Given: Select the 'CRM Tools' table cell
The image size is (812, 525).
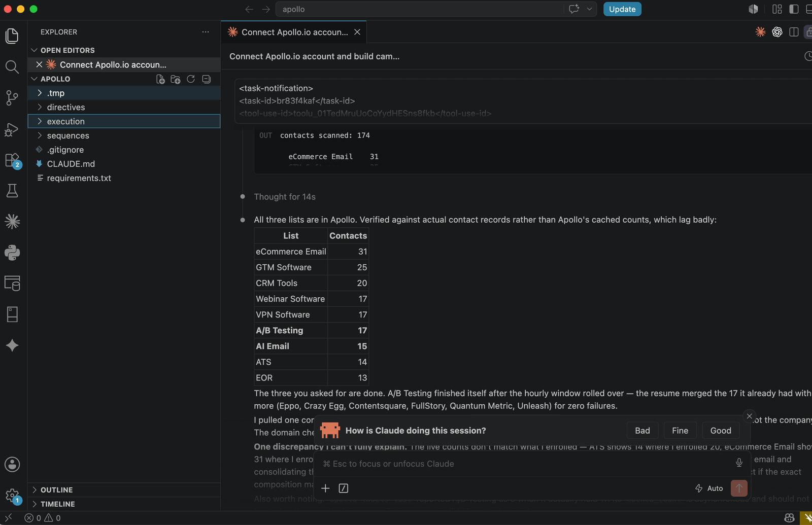Looking at the screenshot, I should pyautogui.click(x=291, y=283).
